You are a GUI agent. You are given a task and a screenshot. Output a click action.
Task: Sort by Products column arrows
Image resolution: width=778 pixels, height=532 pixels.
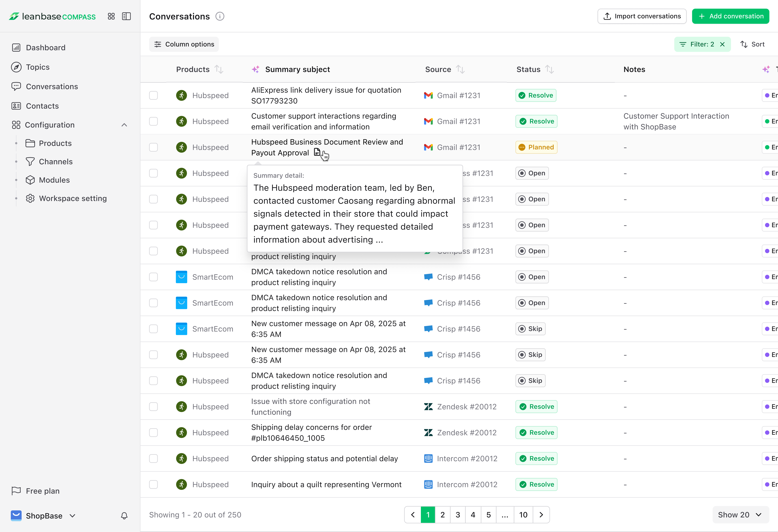tap(219, 69)
